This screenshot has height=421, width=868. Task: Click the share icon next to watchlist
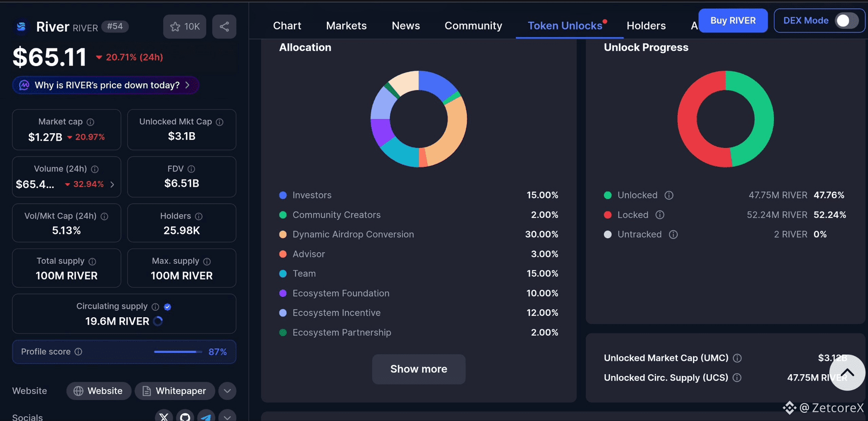click(224, 26)
